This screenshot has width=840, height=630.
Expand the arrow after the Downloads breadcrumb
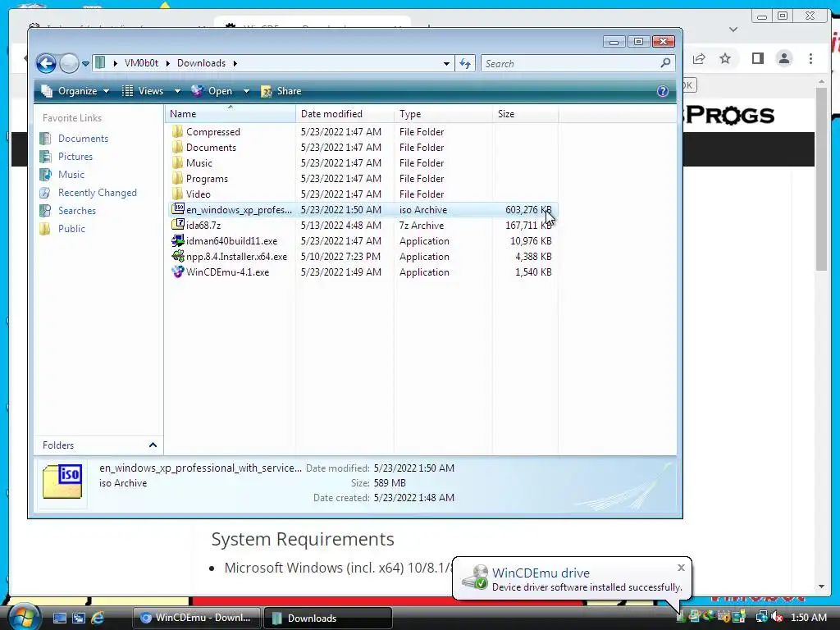tap(235, 63)
